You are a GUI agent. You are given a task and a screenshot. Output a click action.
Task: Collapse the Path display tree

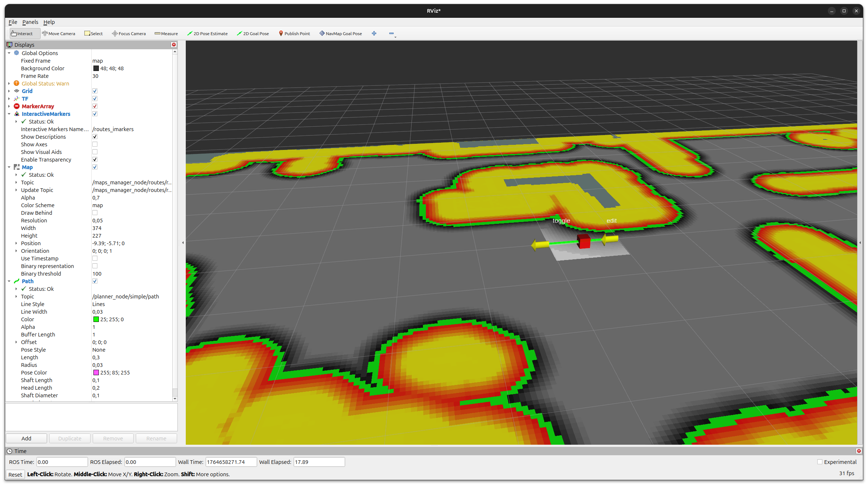(9, 281)
